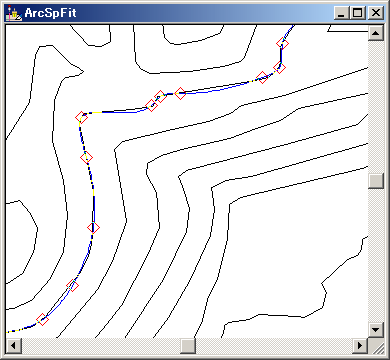Minimize the ArcSpFit window

tap(341, 13)
